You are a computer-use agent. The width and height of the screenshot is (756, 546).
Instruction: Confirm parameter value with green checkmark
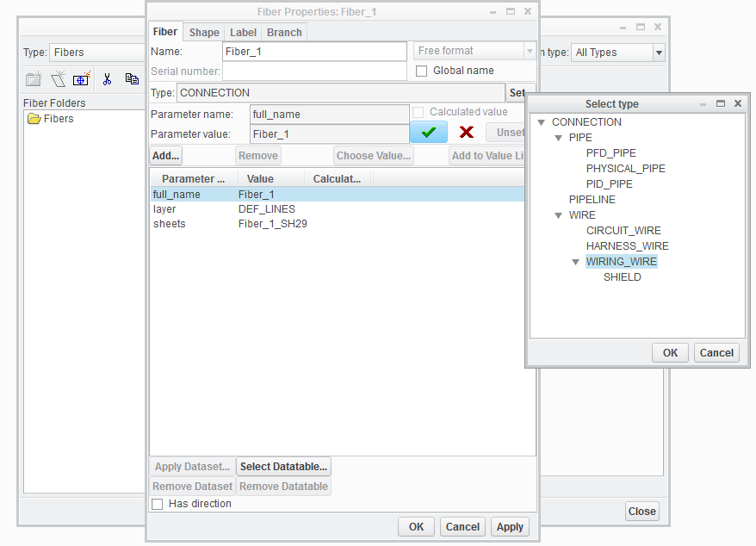coord(428,133)
